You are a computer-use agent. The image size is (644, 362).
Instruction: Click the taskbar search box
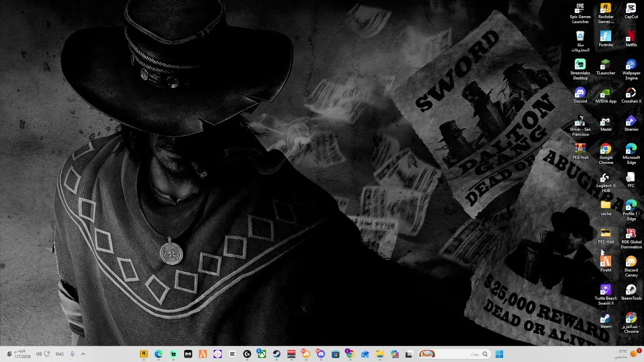tap(454, 354)
